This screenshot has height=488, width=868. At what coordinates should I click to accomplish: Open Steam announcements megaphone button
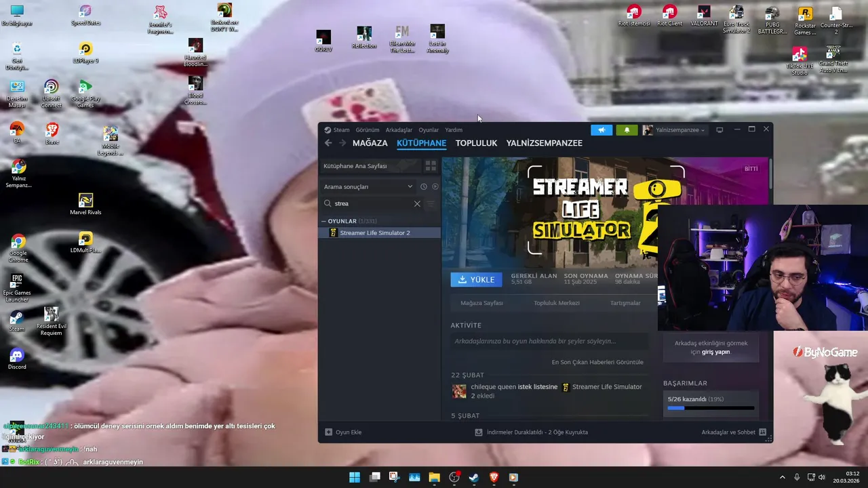click(x=601, y=130)
